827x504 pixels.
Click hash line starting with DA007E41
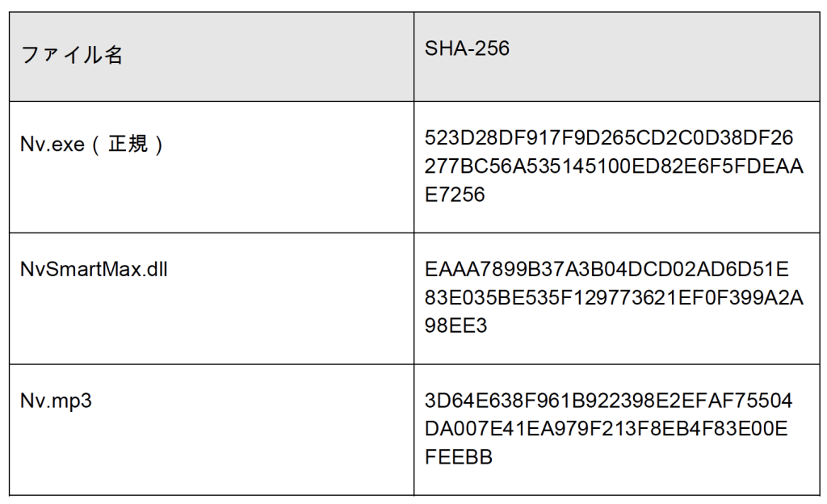[x=607, y=429]
